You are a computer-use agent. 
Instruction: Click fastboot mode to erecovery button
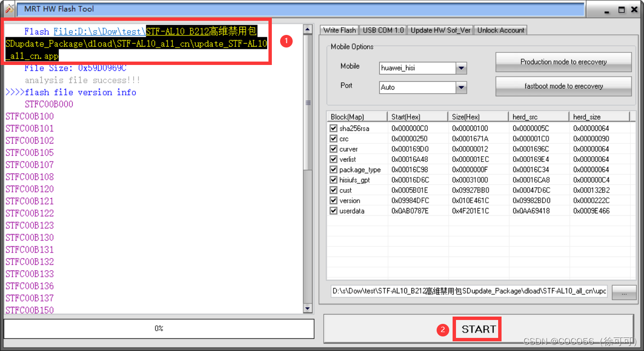564,86
